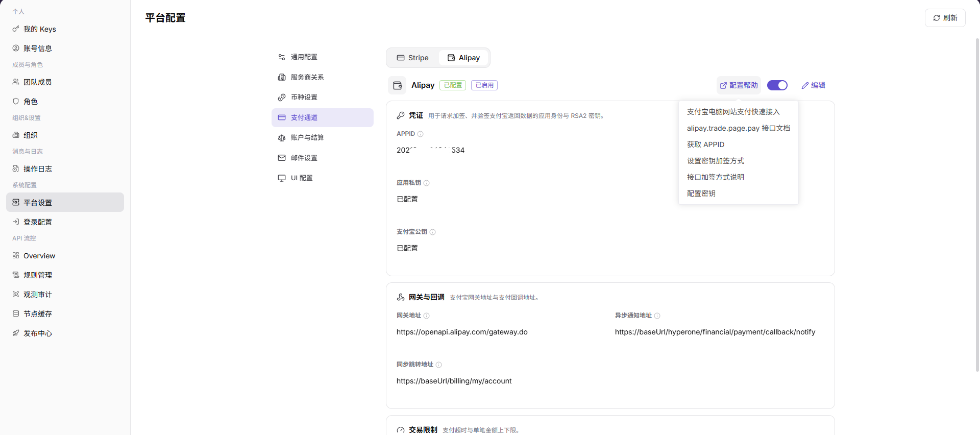The image size is (980, 435).
Task: Click the refresh 刷新 button
Action: 945,18
